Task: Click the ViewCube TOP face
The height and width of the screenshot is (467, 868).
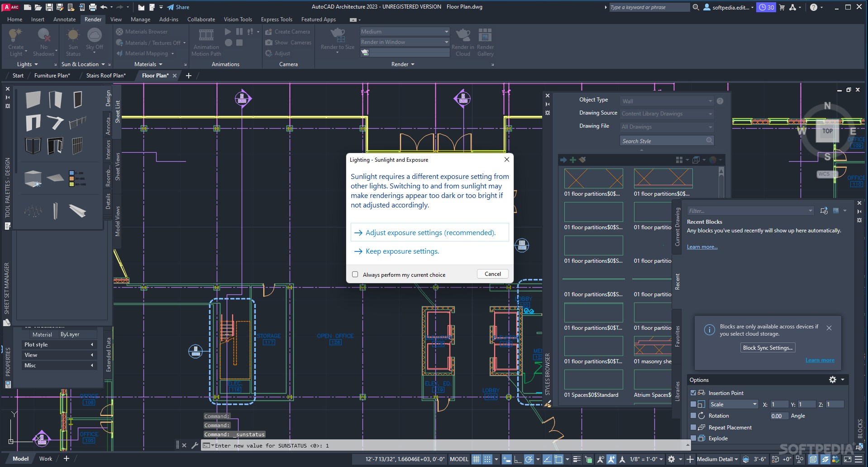Action: click(x=827, y=131)
